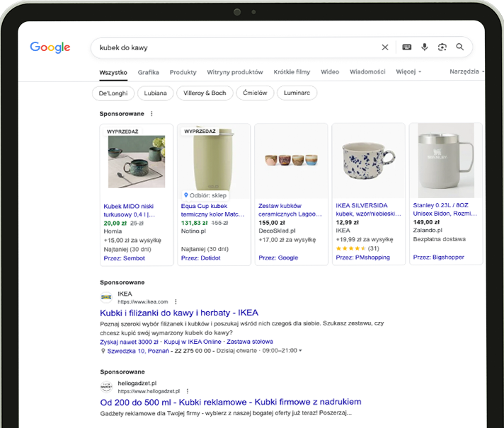Viewport: 504px width, 428px height.
Task: Select the Villeroy & Boch filter chip
Action: tap(205, 93)
